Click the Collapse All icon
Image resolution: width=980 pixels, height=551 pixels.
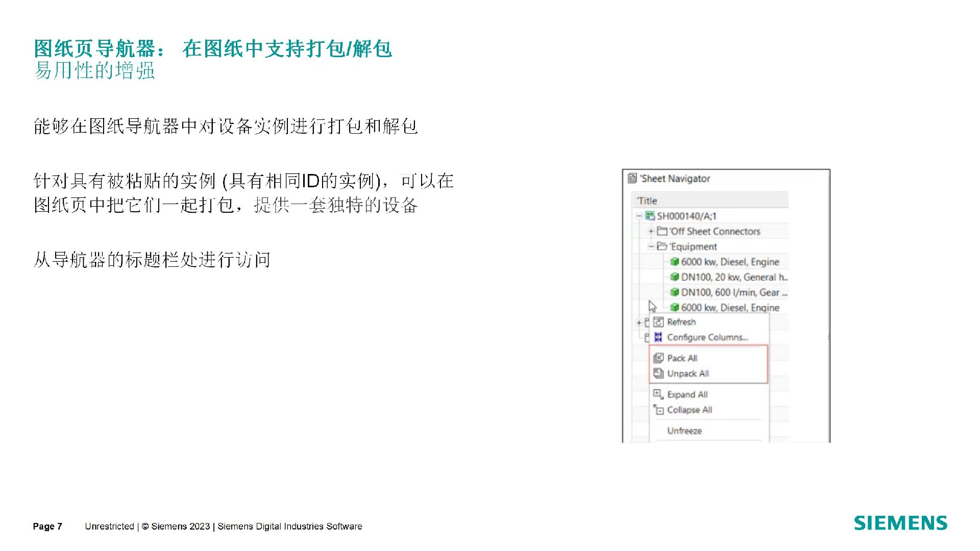pyautogui.click(x=658, y=410)
